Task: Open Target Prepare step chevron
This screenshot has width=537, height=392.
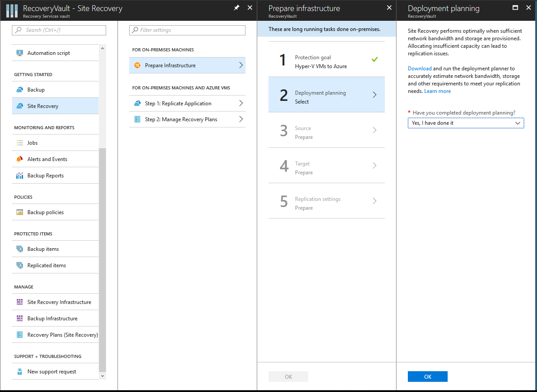Action: 375,165
